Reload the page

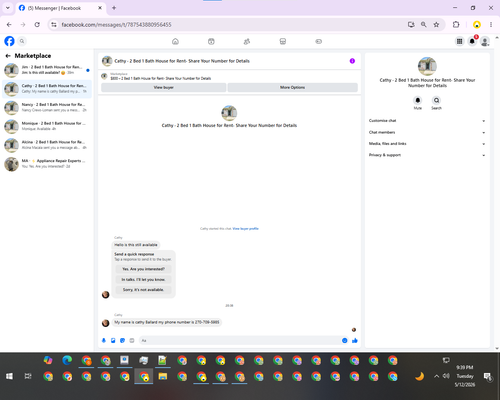point(37,25)
